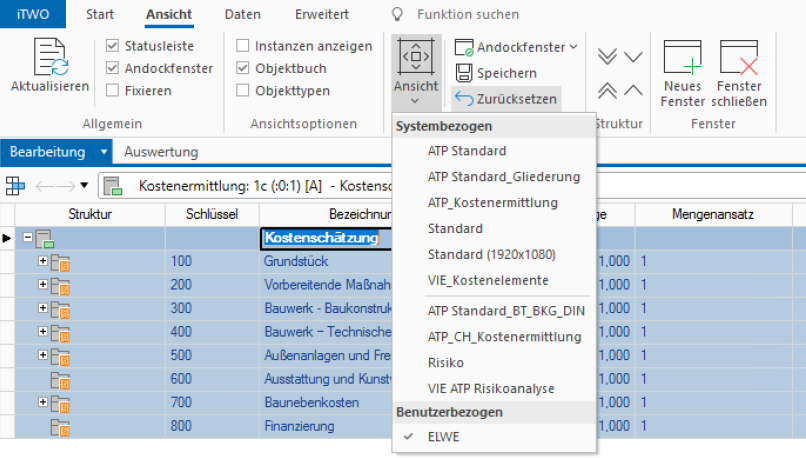This screenshot has width=806, height=458.
Task: Toggle the Objekttypen checkbox
Action: pyautogui.click(x=243, y=90)
